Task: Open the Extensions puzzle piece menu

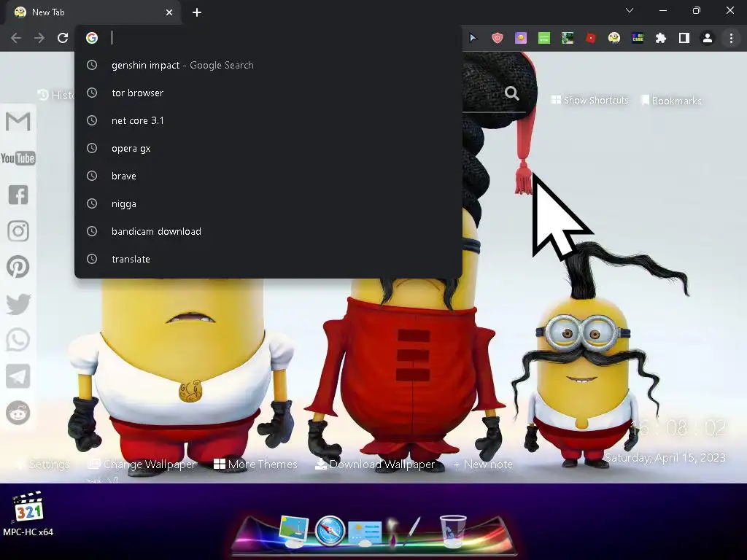Action: coord(661,38)
